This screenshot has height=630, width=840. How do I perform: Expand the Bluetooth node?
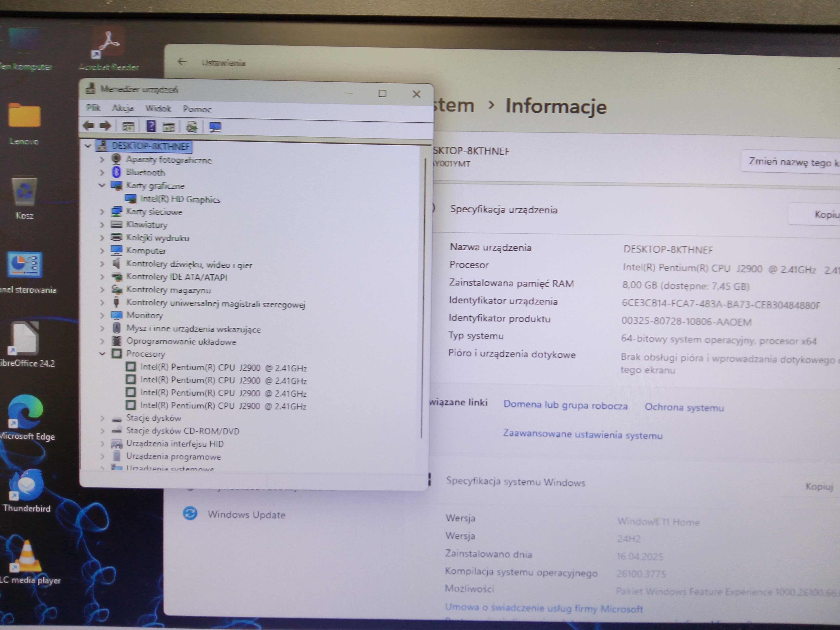102,172
